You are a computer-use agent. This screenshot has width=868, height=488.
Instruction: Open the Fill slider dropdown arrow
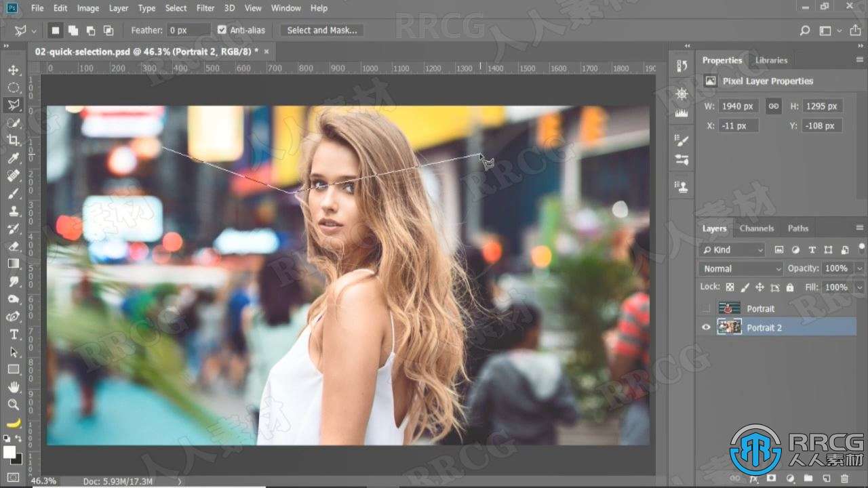tap(859, 287)
